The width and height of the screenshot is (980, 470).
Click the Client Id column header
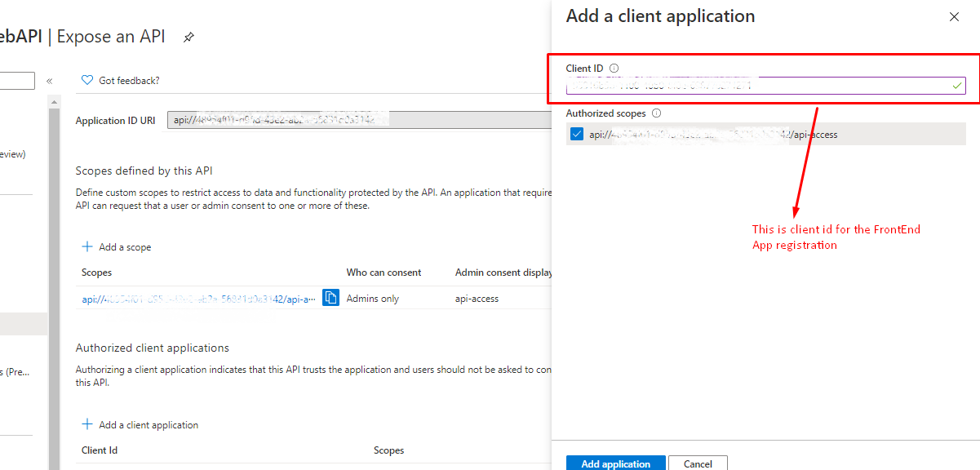[x=100, y=450]
